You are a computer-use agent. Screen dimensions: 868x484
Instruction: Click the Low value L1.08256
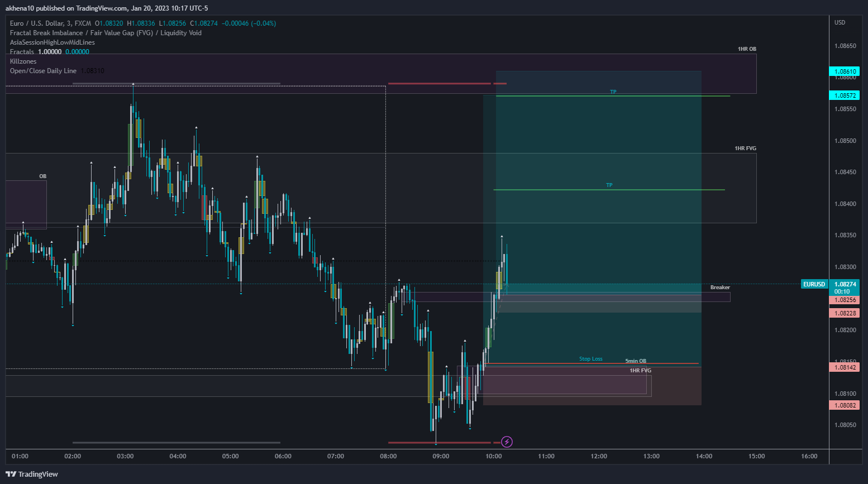pyautogui.click(x=173, y=23)
